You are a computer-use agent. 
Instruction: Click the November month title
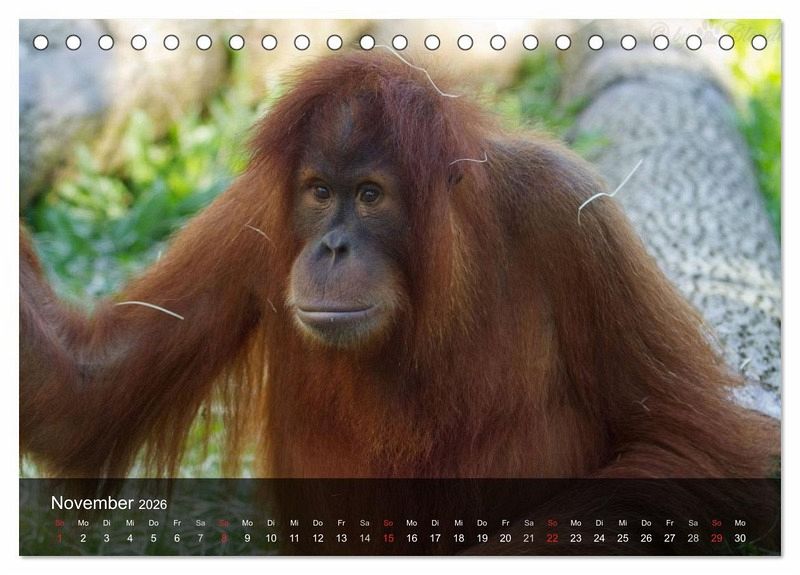click(92, 503)
